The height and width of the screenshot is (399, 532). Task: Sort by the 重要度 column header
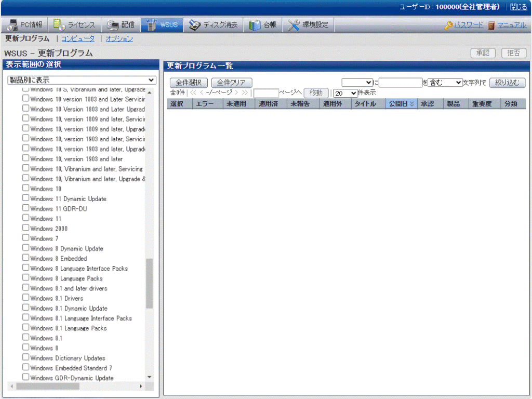coord(484,104)
